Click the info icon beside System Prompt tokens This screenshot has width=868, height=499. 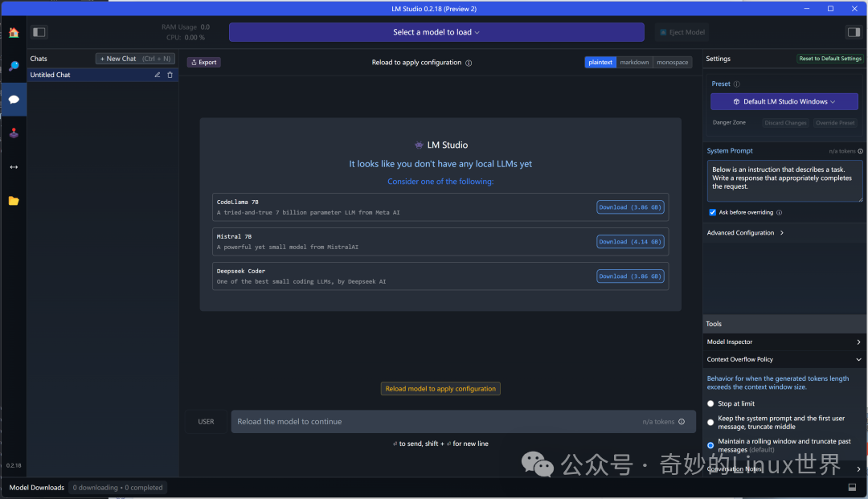tap(860, 151)
